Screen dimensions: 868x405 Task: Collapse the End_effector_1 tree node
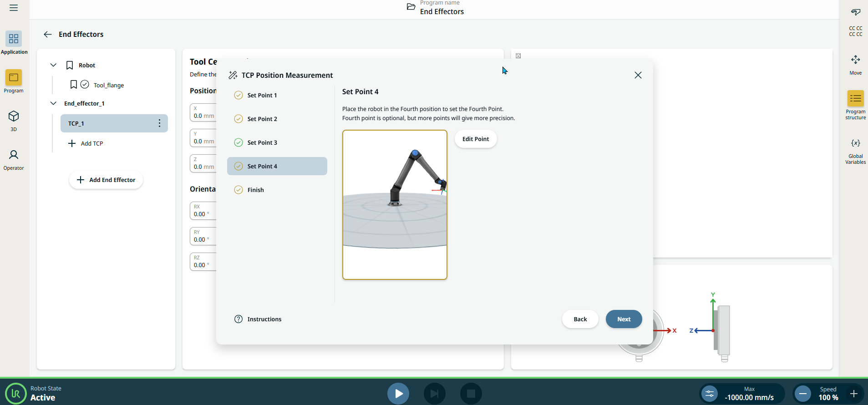coord(53,103)
